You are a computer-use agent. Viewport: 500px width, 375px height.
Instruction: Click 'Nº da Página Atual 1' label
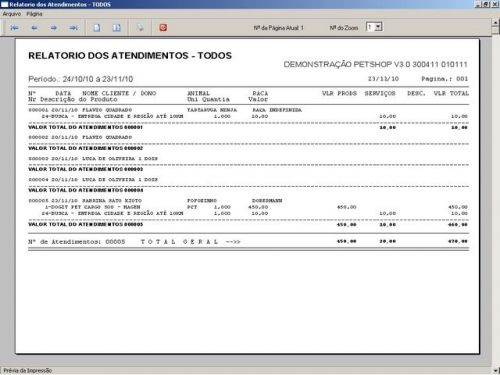click(x=278, y=28)
